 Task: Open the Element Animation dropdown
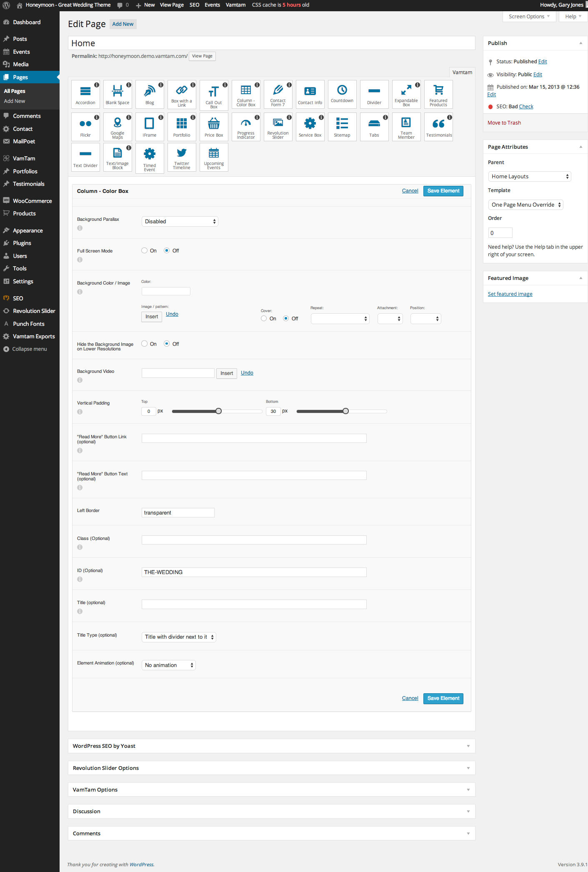tap(169, 665)
